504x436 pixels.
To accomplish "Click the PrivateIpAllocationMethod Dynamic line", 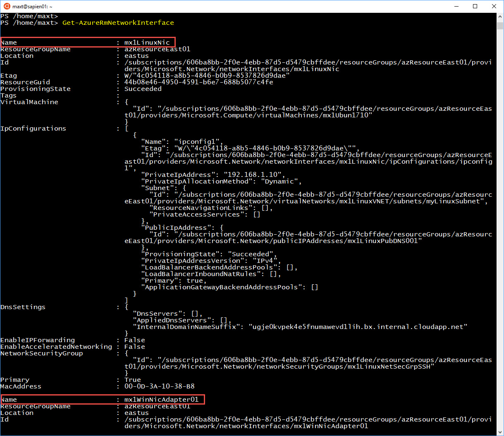I will (x=221, y=181).
